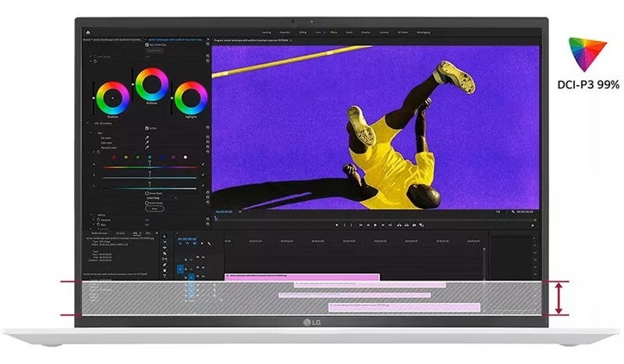
Task: Toggle Snap in timeline header
Action: (x=187, y=243)
